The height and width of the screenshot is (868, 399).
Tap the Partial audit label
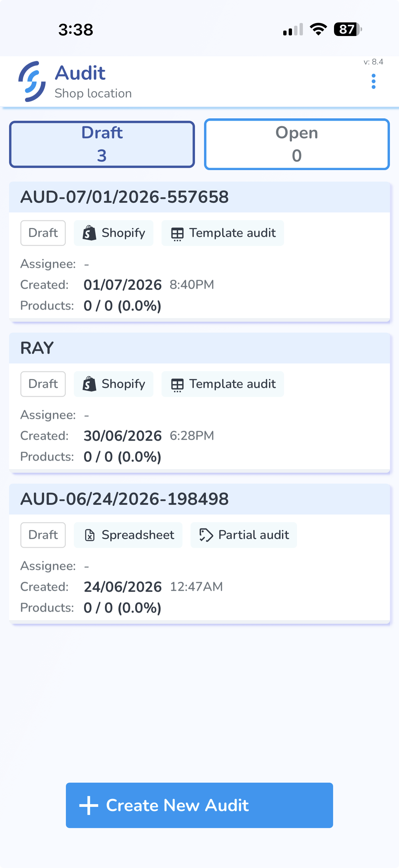[x=254, y=535]
